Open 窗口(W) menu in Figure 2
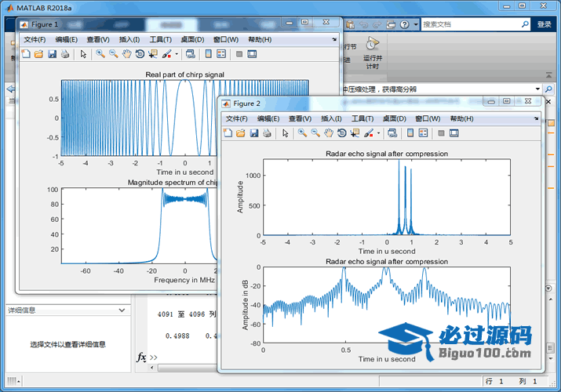The width and height of the screenshot is (561, 392). point(428,118)
